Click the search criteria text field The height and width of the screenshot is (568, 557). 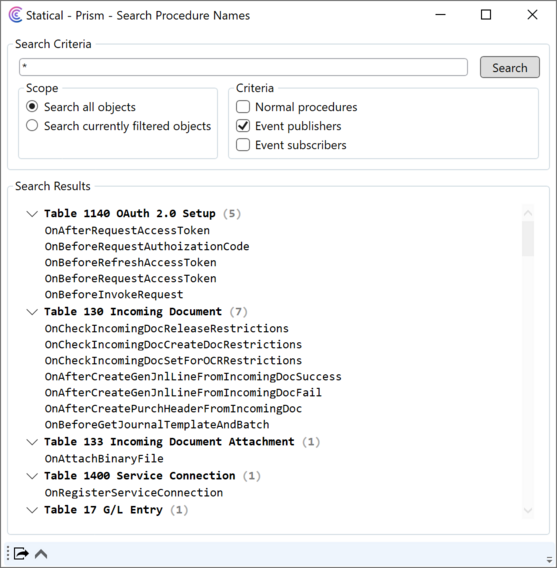point(243,67)
